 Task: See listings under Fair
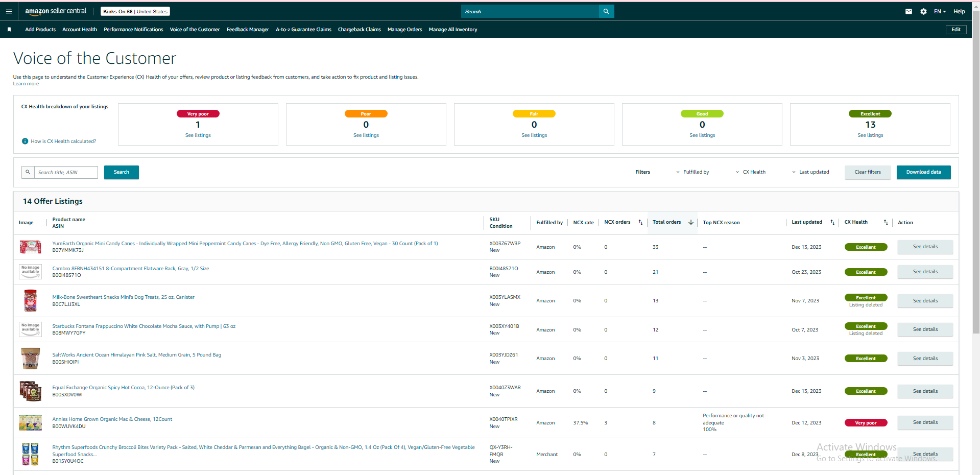point(534,135)
